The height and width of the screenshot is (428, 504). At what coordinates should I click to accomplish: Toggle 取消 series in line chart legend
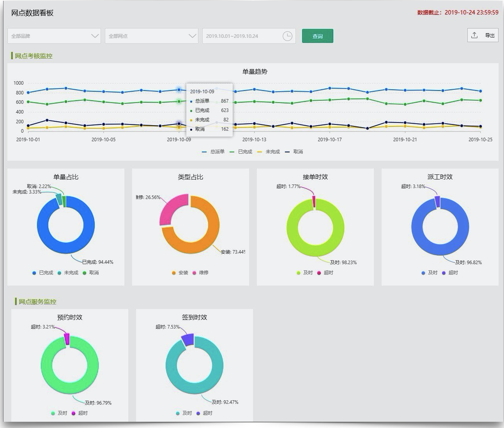pos(294,152)
